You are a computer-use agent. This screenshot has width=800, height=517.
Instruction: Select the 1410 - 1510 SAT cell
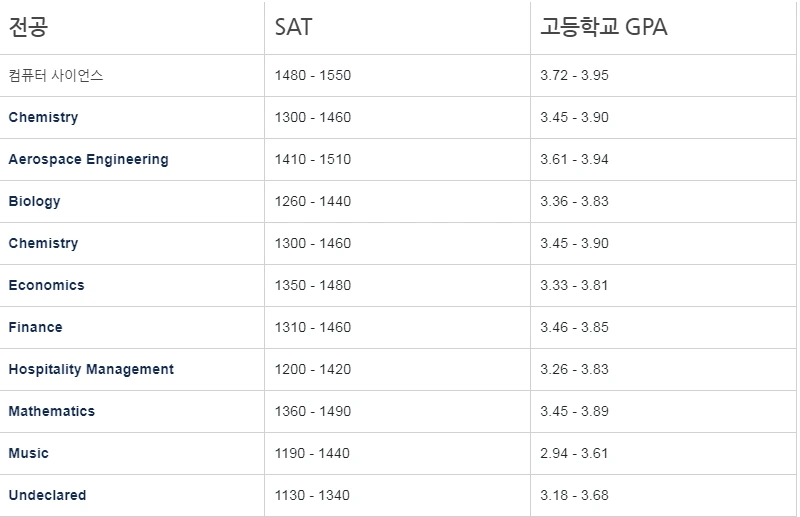312,159
